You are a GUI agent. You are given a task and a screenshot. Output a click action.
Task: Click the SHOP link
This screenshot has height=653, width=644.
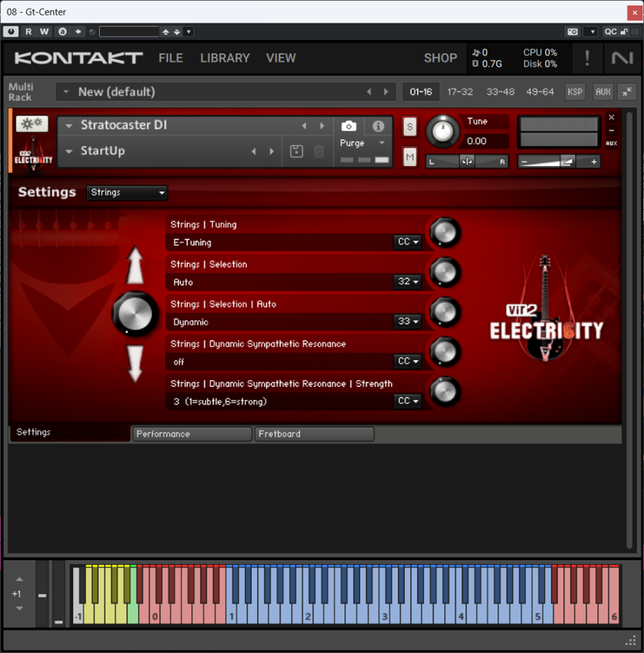[x=440, y=58]
